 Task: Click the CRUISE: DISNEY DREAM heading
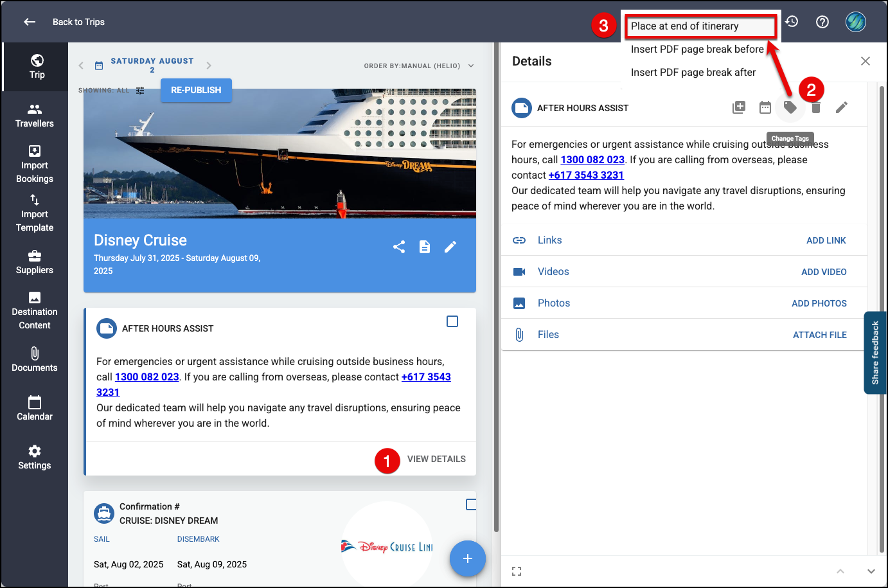point(168,521)
